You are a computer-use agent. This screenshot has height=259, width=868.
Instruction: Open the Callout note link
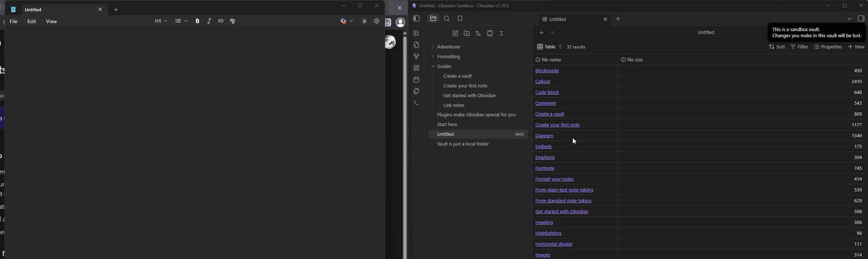(543, 82)
